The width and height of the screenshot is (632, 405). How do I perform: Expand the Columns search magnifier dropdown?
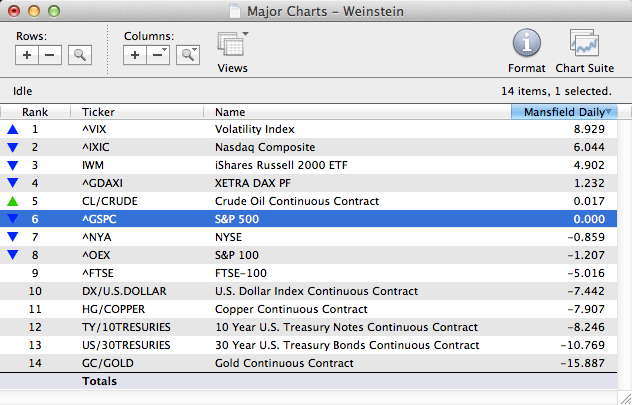click(187, 55)
